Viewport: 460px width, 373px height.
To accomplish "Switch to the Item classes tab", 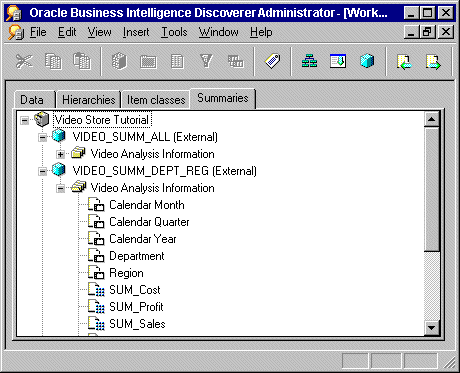I will point(156,100).
